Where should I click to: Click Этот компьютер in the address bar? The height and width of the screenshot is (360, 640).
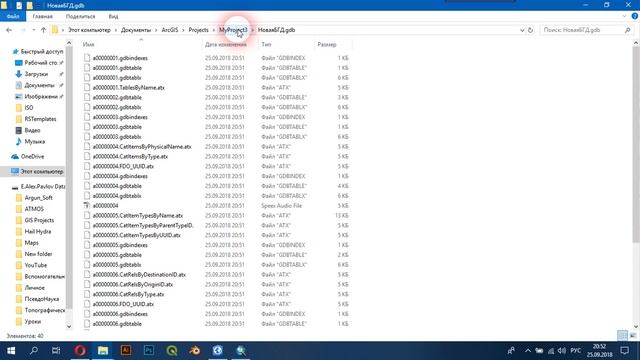(x=89, y=30)
